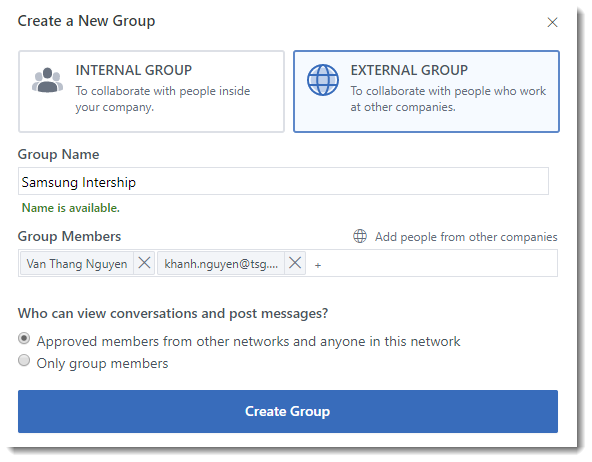Click the External Group globe icon
Viewport: 592px width, 462px height.
pos(322,80)
